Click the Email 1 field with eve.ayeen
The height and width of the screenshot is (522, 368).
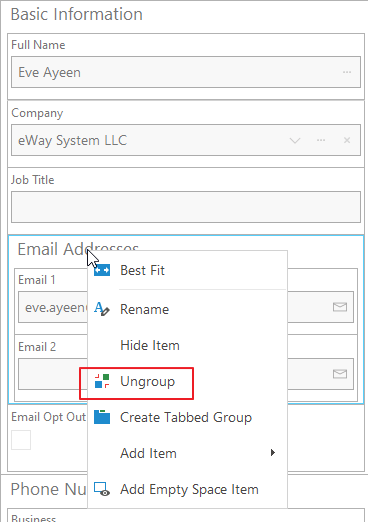click(53, 307)
